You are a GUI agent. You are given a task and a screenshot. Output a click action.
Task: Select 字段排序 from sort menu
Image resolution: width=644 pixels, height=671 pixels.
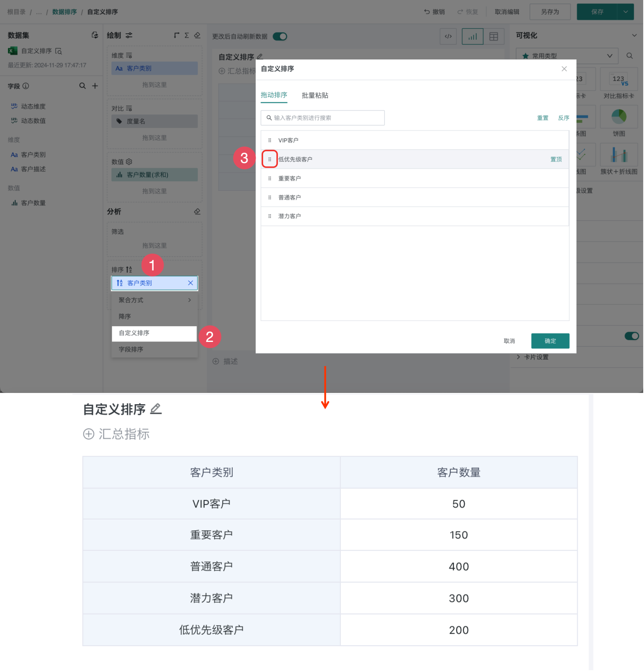[131, 349]
